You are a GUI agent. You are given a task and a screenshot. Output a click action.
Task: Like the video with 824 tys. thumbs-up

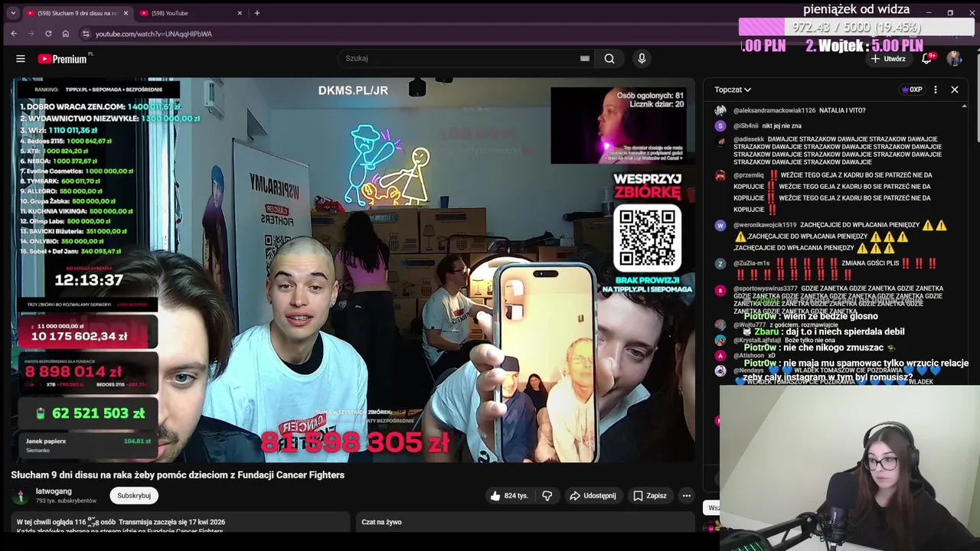509,496
